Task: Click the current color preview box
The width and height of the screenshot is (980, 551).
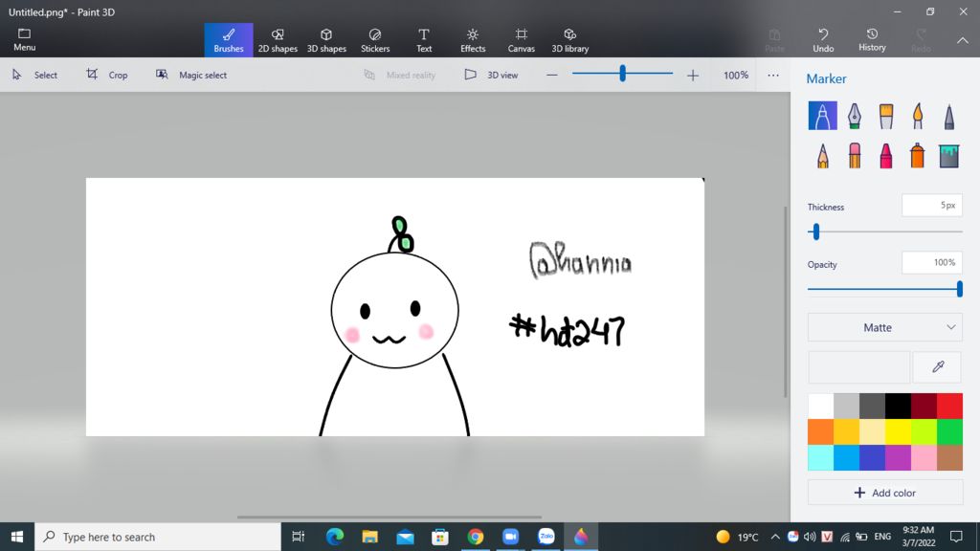Action: click(x=858, y=366)
